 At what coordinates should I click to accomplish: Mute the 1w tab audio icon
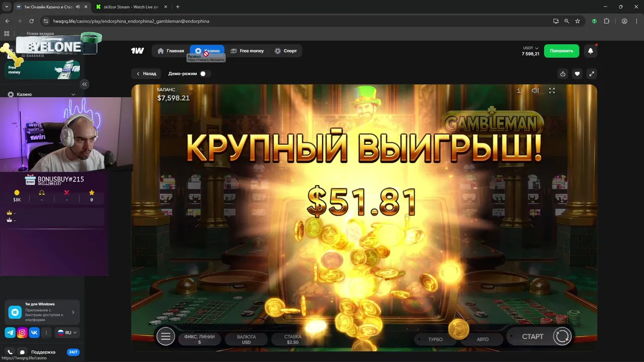click(77, 7)
